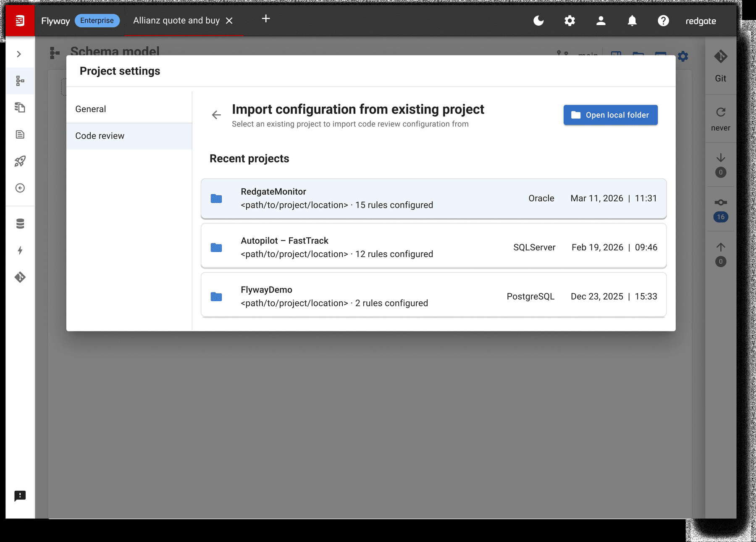756x542 pixels.
Task: Select the Allianz quote and buy tab
Action: [176, 21]
